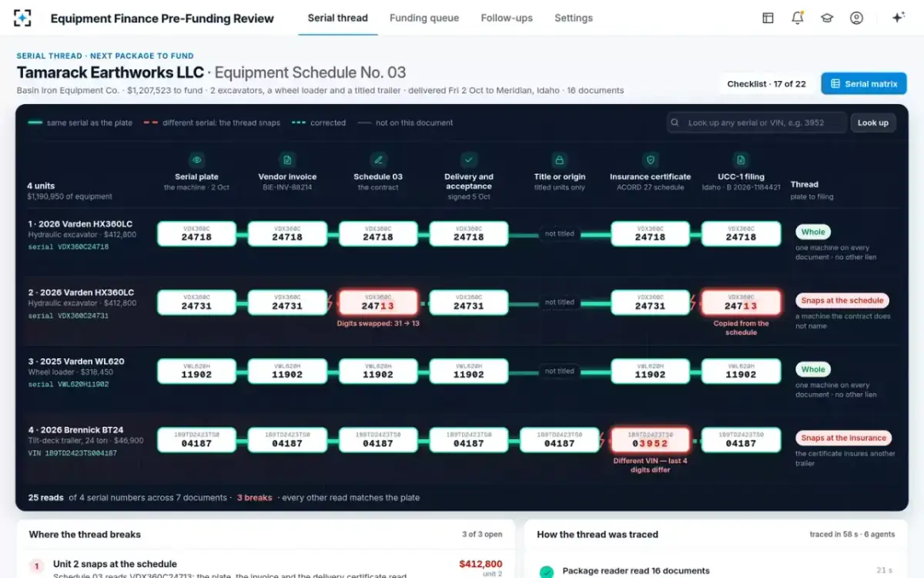The width and height of the screenshot is (924, 578).
Task: Click 'Tamarack Earthworks LLC' heading
Action: pyautogui.click(x=110, y=72)
